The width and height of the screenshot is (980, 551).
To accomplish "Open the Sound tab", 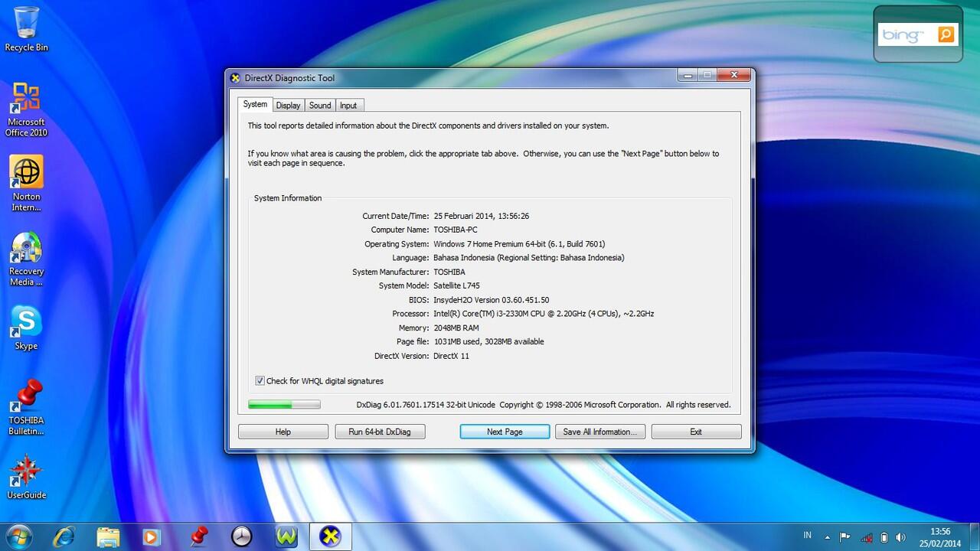I will 320,106.
